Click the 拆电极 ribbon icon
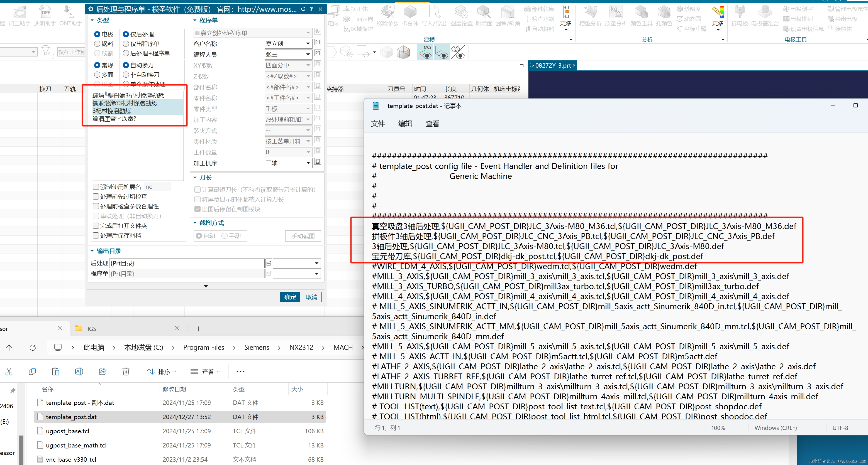 click(x=740, y=16)
